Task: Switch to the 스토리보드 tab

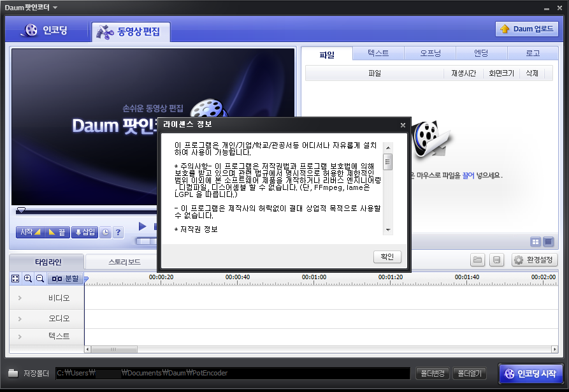Action: point(124,262)
